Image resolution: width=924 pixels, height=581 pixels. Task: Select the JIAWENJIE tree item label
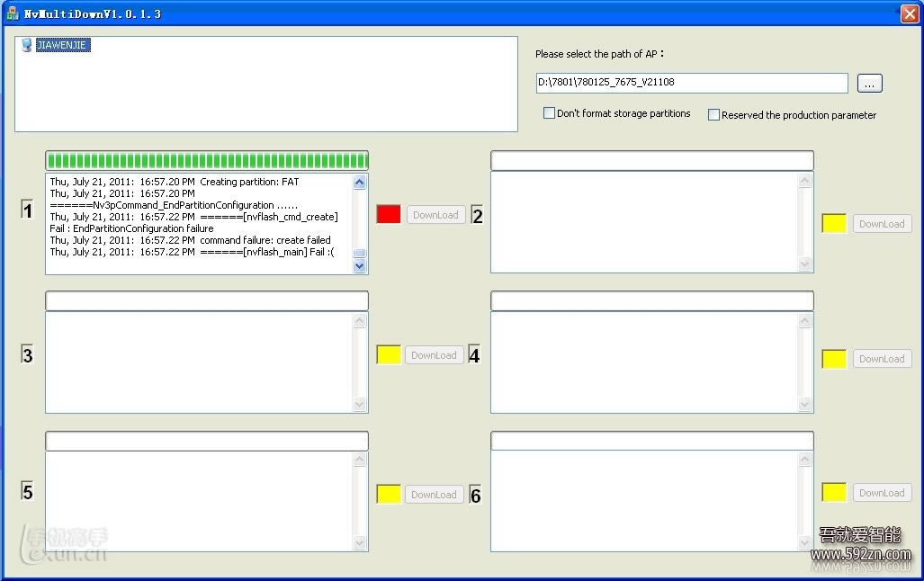click(63, 45)
